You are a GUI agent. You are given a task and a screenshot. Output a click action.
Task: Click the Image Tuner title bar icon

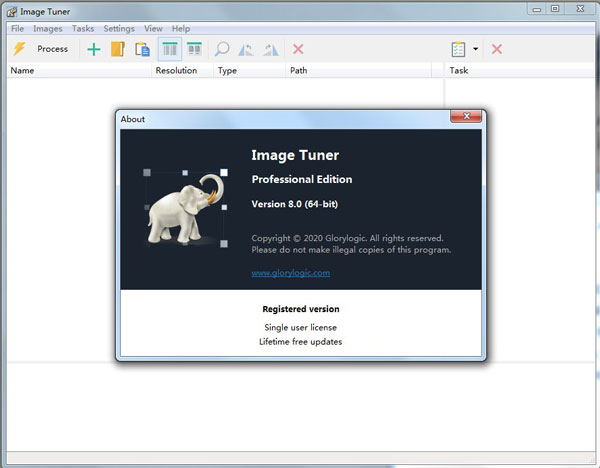tap(12, 12)
